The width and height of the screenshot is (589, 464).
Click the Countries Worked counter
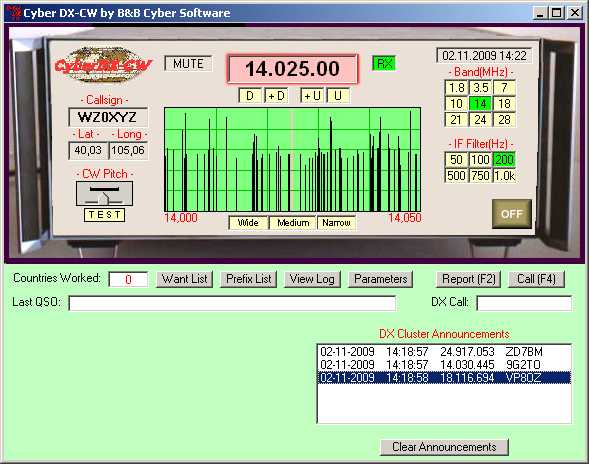point(128,280)
